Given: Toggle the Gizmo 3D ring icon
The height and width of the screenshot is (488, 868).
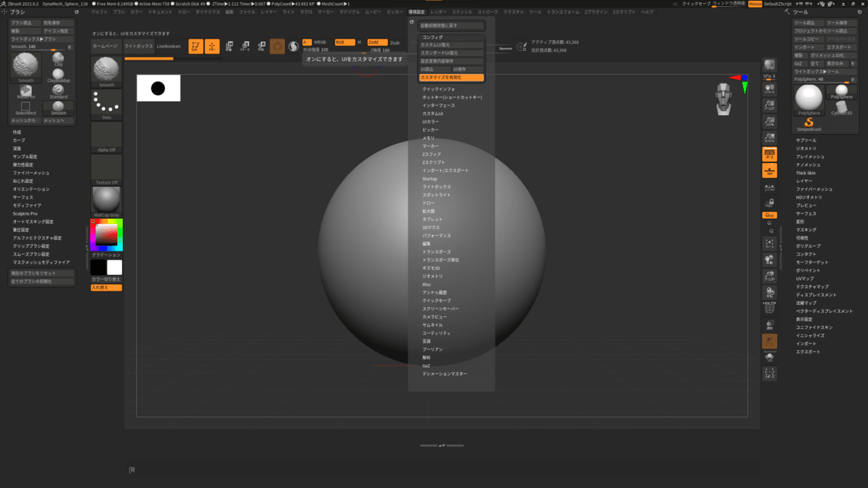Looking at the screenshot, I should coord(277,46).
